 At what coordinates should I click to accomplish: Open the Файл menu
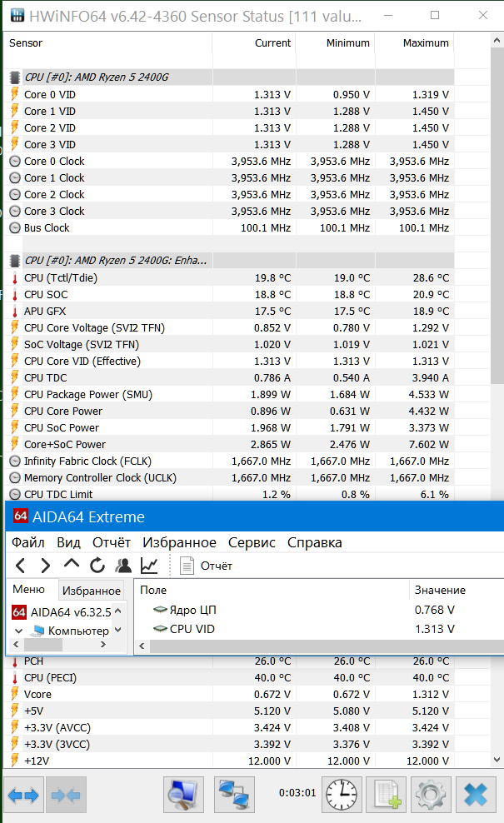coord(27,542)
